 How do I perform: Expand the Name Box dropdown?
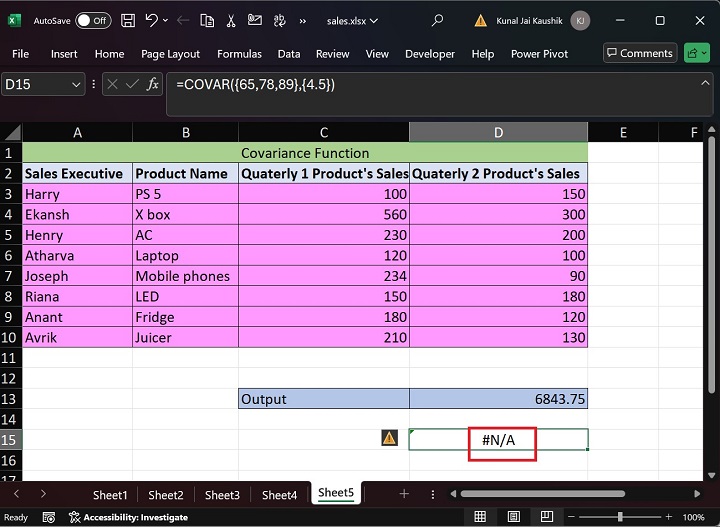[x=76, y=85]
